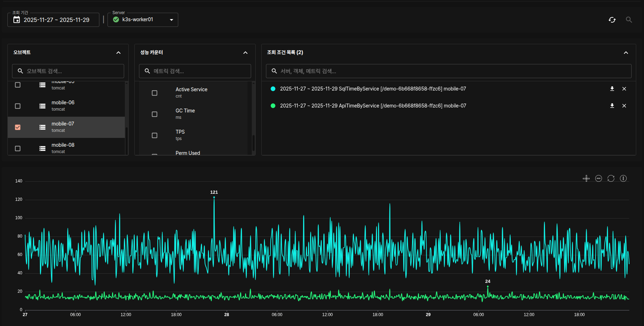Remove the ApiTimeByService query condition

(624, 106)
